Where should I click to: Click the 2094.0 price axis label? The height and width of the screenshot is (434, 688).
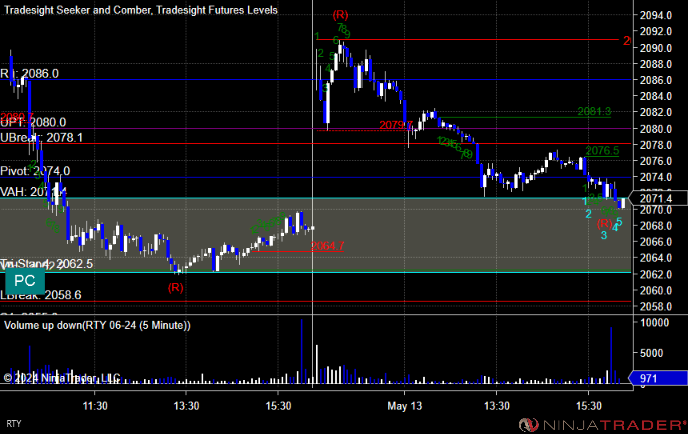656,15
